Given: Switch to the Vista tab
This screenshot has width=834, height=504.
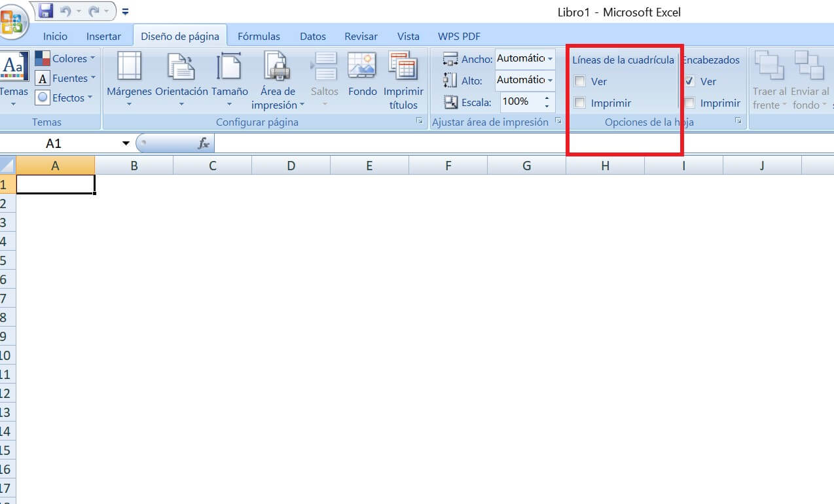Looking at the screenshot, I should [408, 37].
